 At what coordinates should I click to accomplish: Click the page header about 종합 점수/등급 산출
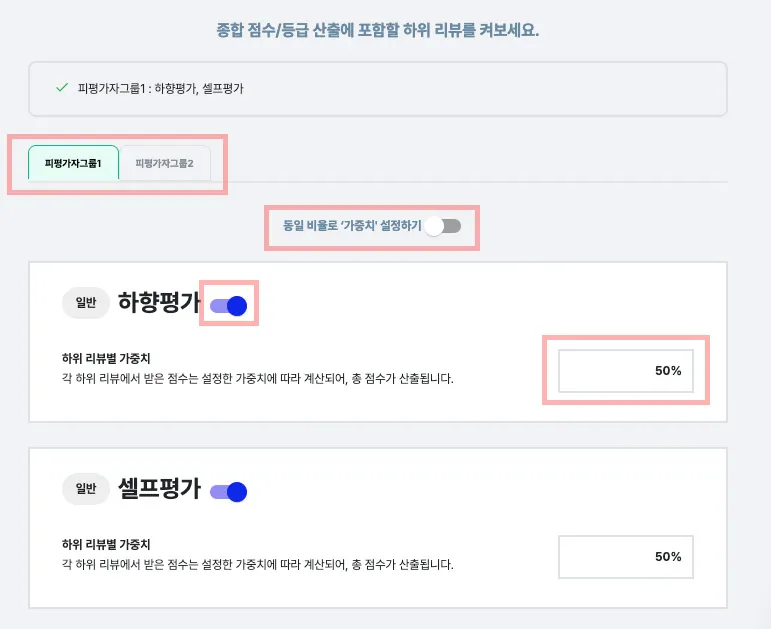point(378,30)
